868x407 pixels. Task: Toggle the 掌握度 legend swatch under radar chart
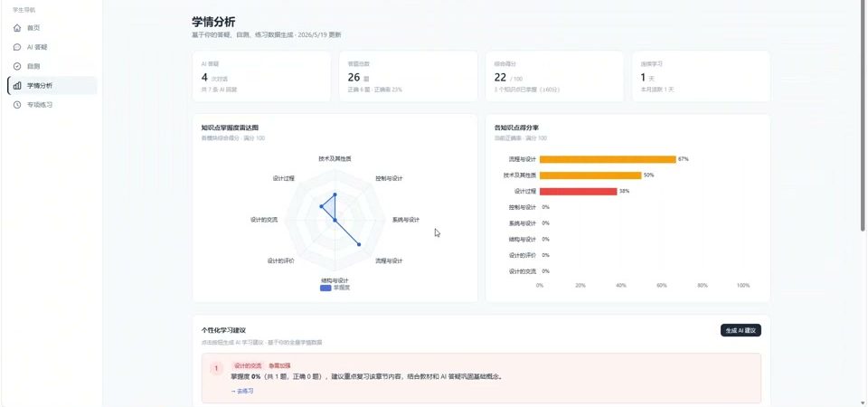(325, 288)
